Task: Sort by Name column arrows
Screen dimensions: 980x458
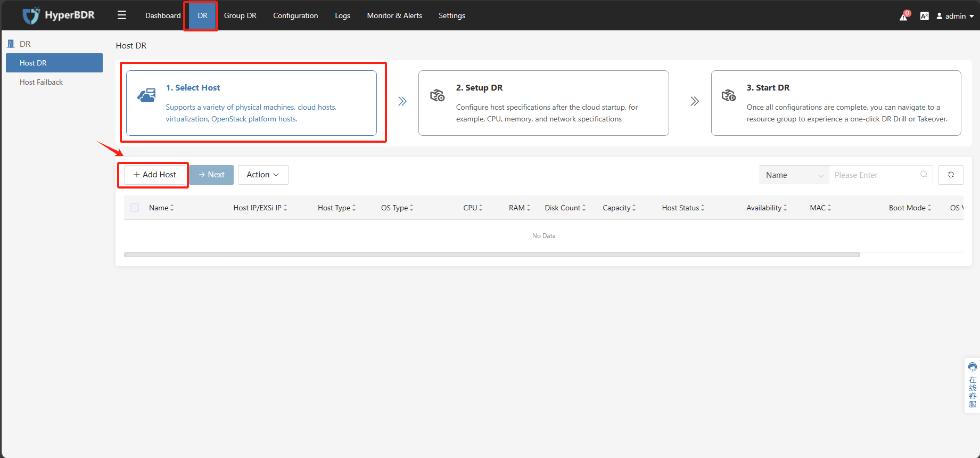Action: (x=172, y=208)
